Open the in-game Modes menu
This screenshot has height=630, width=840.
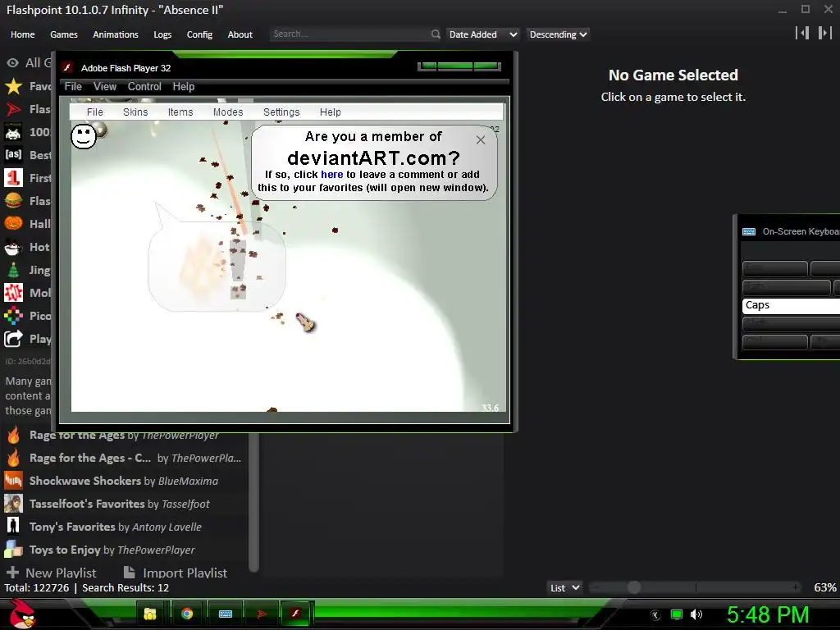[228, 112]
